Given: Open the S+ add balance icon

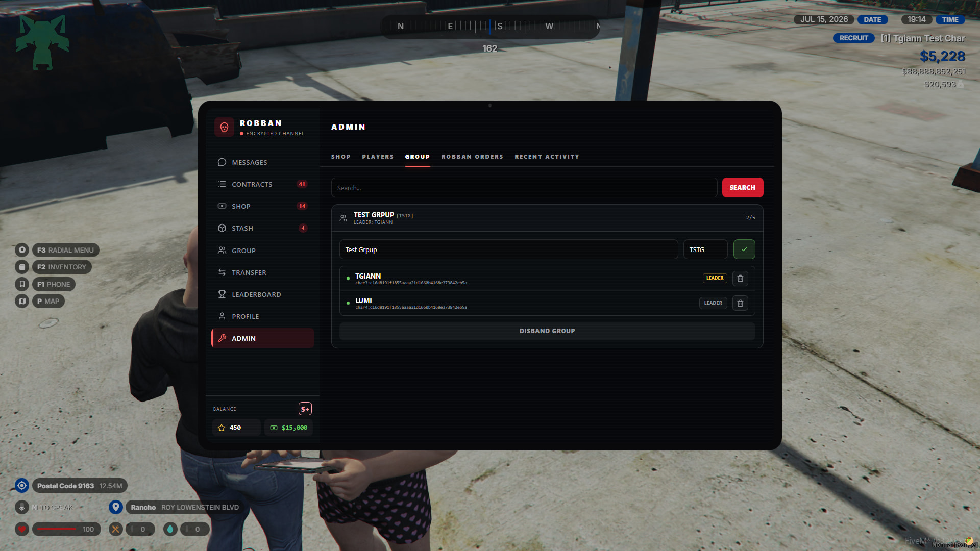Looking at the screenshot, I should click(305, 409).
